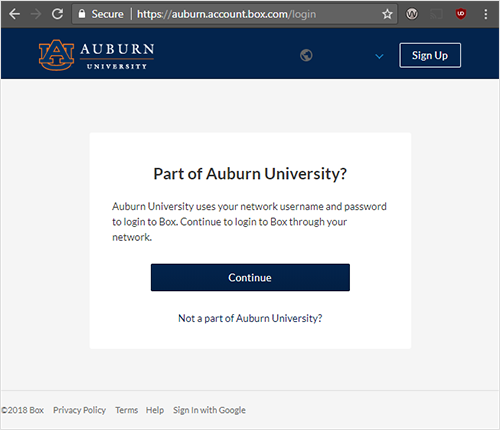500x430 pixels.
Task: Open the uBlock Origin shield extension
Action: [x=461, y=14]
